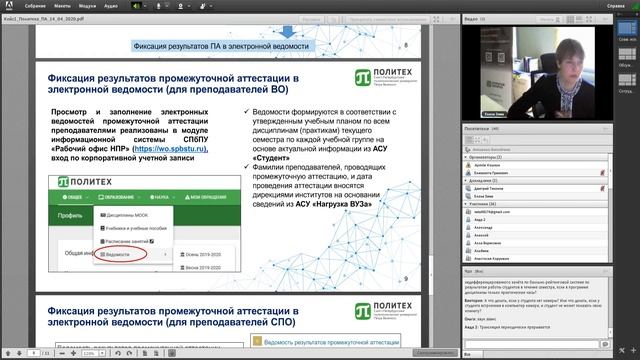Viewport: 640px width, 360px height.
Task: Open the Video pod options menu icon
Action: 605,19
